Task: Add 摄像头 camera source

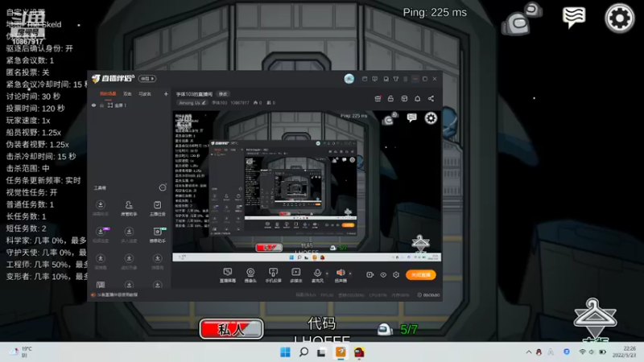Action: click(x=250, y=275)
